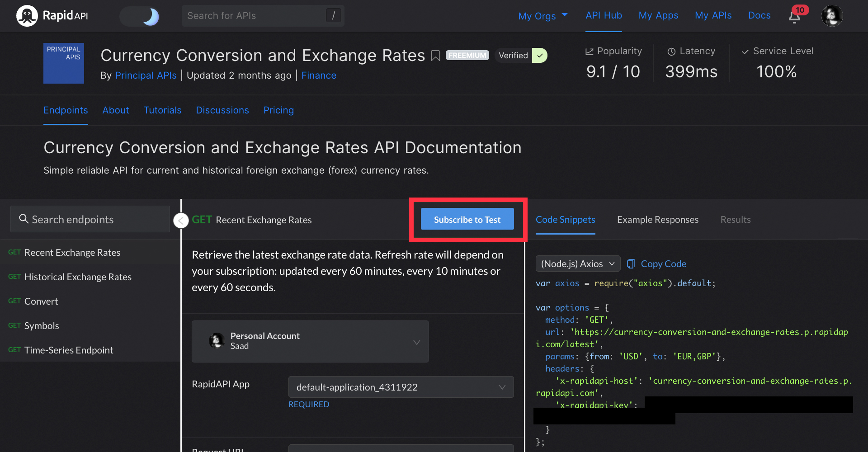The height and width of the screenshot is (452, 868).
Task: Open My Apps
Action: pos(658,15)
